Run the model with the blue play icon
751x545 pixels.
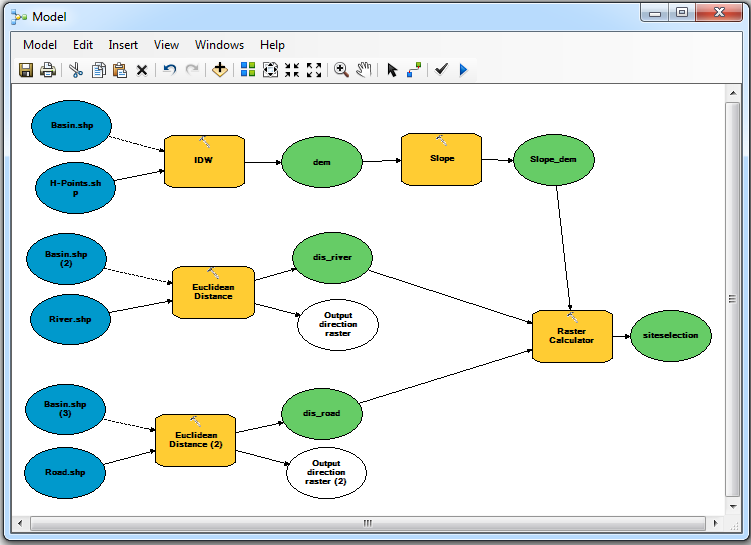point(463,70)
